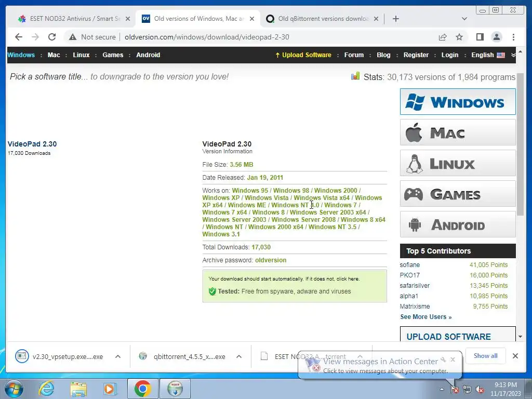532x399 pixels.
Task: Select the Mac platform banner
Action: click(458, 132)
